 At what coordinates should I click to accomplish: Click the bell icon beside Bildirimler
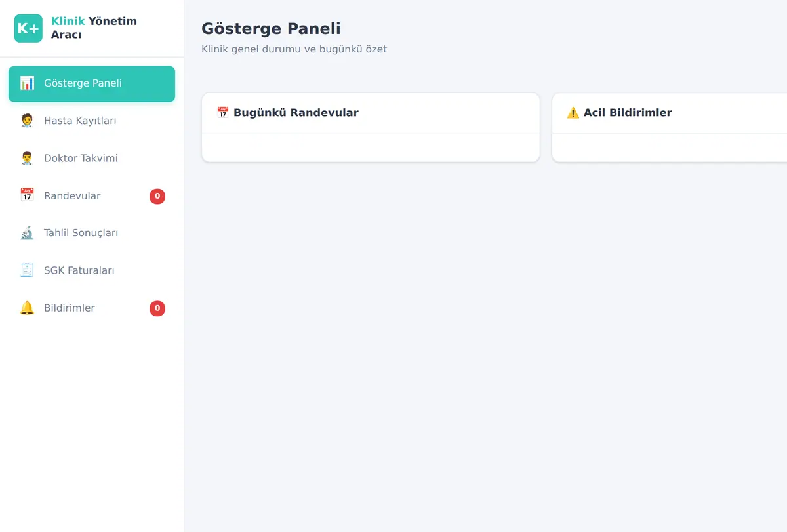27,308
